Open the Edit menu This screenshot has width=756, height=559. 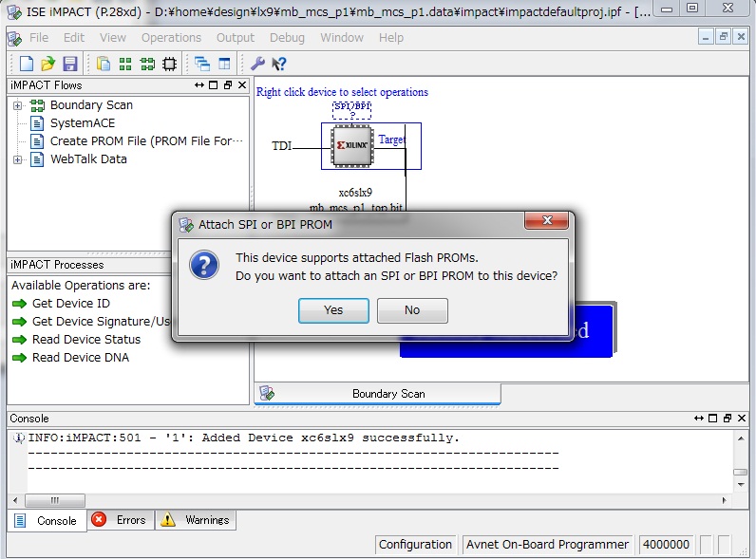coord(74,38)
